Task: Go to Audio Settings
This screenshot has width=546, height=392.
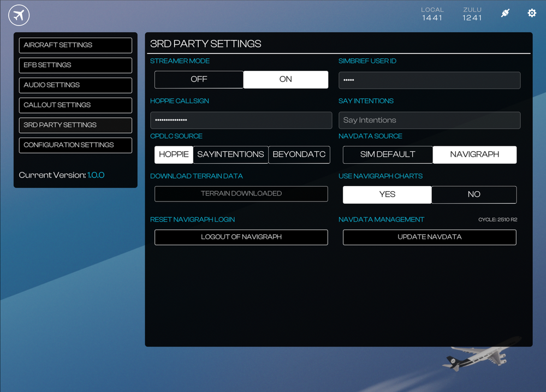Action: [75, 85]
